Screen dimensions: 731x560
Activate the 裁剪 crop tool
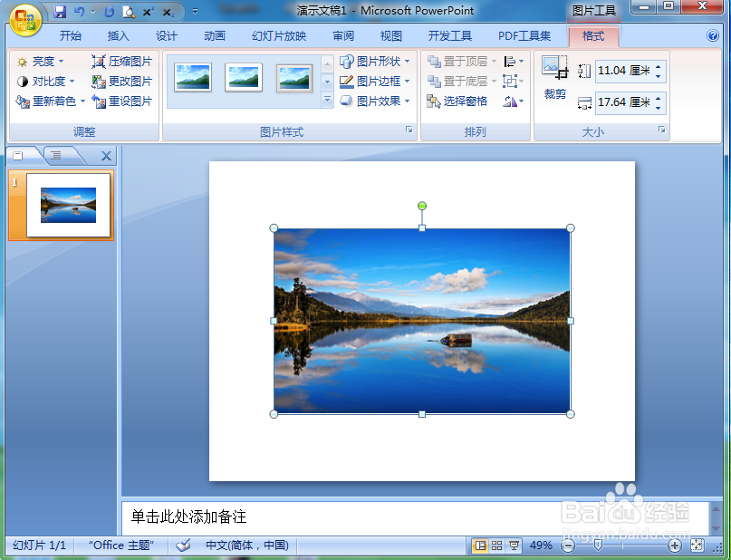click(554, 78)
